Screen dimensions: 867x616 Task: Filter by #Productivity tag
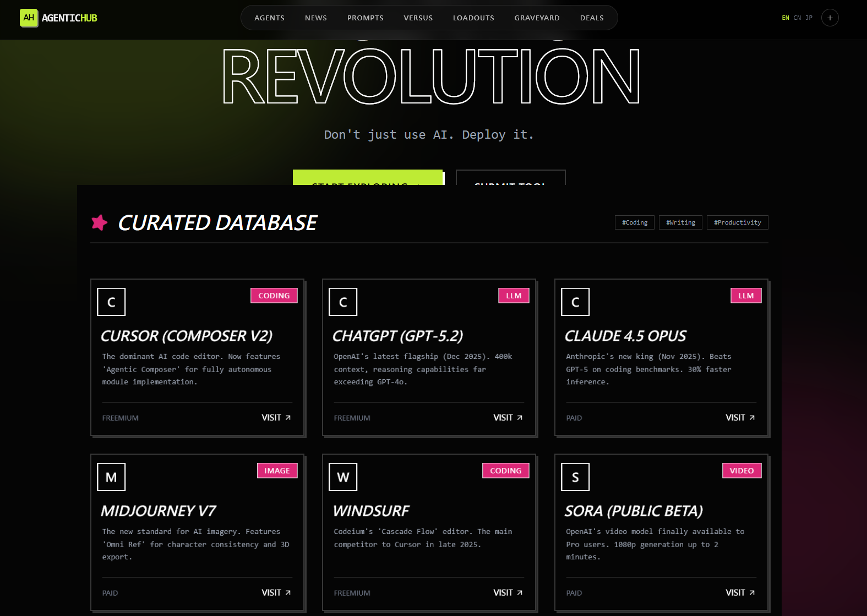click(x=738, y=222)
